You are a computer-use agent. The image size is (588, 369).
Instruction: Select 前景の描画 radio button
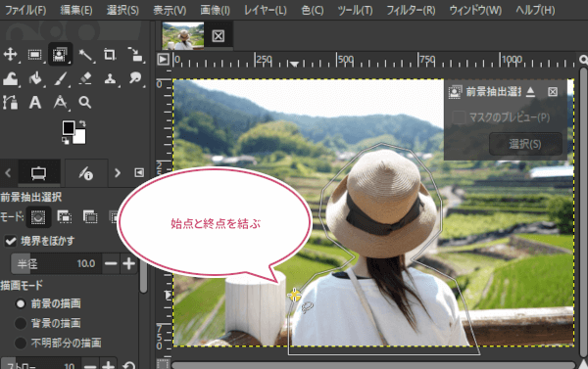pyautogui.click(x=20, y=303)
